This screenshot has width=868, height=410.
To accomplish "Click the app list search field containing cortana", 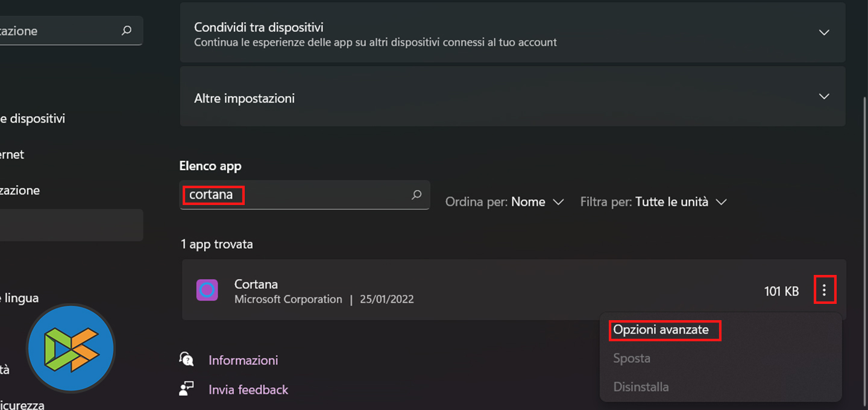I will 295,195.
